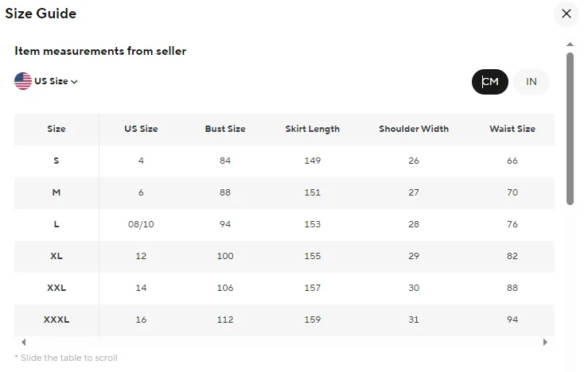
Task: Select the XXXL size row label
Action: click(x=56, y=320)
